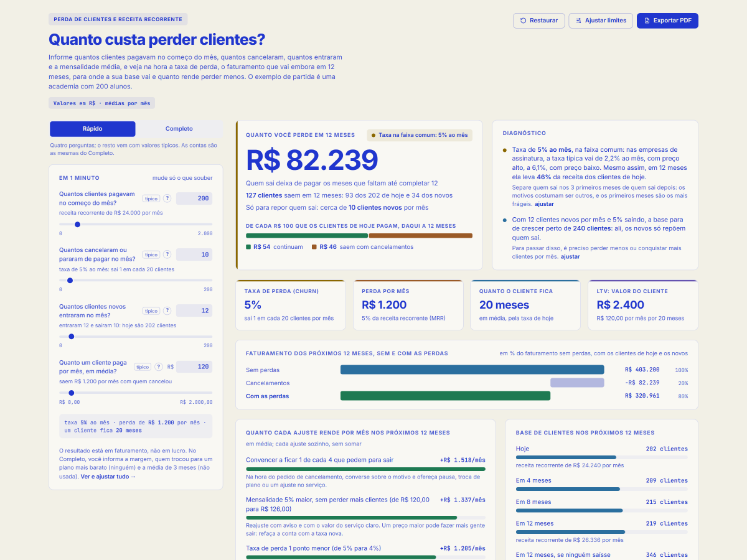Open the Ajustar limites dialog
The height and width of the screenshot is (560, 747).
pyautogui.click(x=601, y=21)
